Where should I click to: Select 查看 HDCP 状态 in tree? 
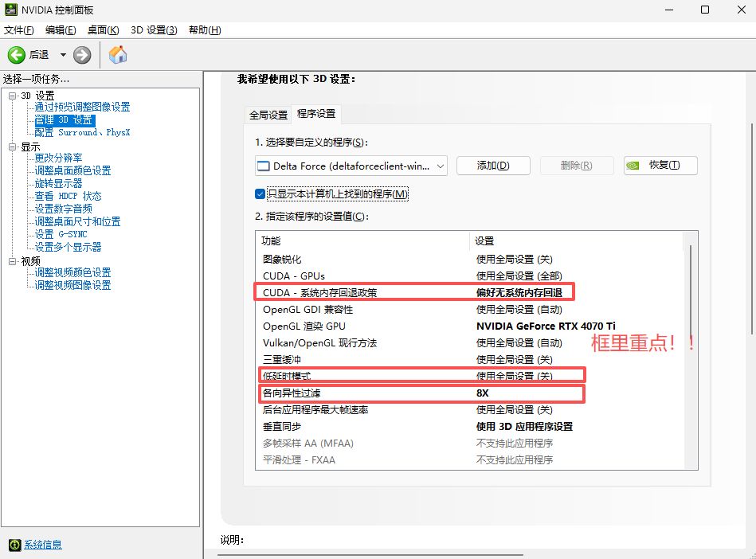tap(68, 196)
